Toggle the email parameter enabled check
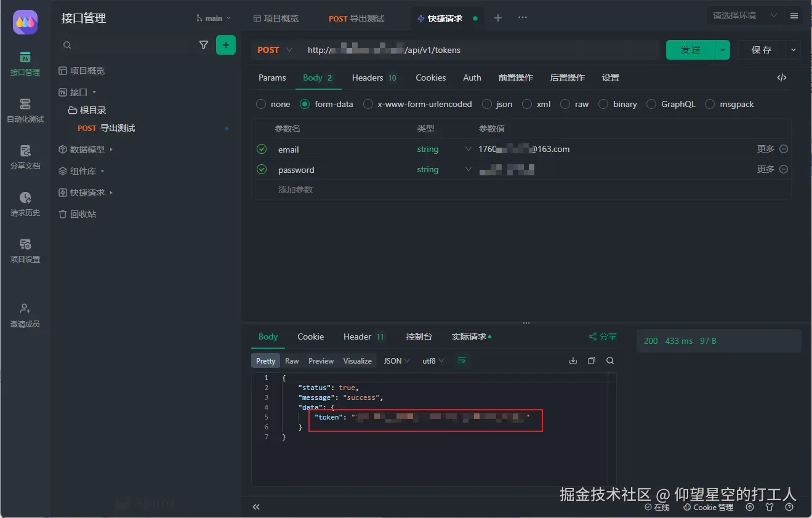This screenshot has height=518, width=812. click(x=262, y=149)
